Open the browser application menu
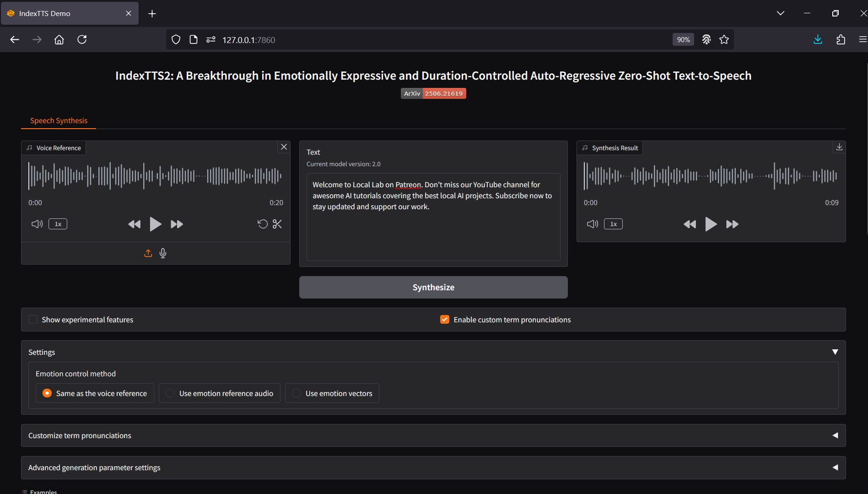Viewport: 868px width, 494px height. 863,39
